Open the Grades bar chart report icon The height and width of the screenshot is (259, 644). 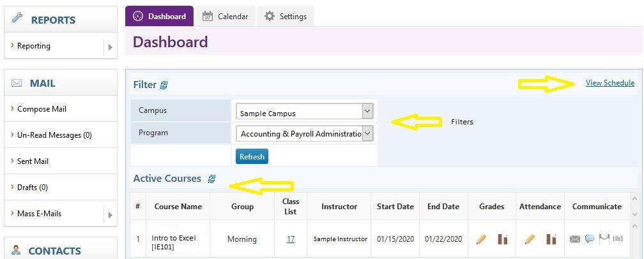503,239
